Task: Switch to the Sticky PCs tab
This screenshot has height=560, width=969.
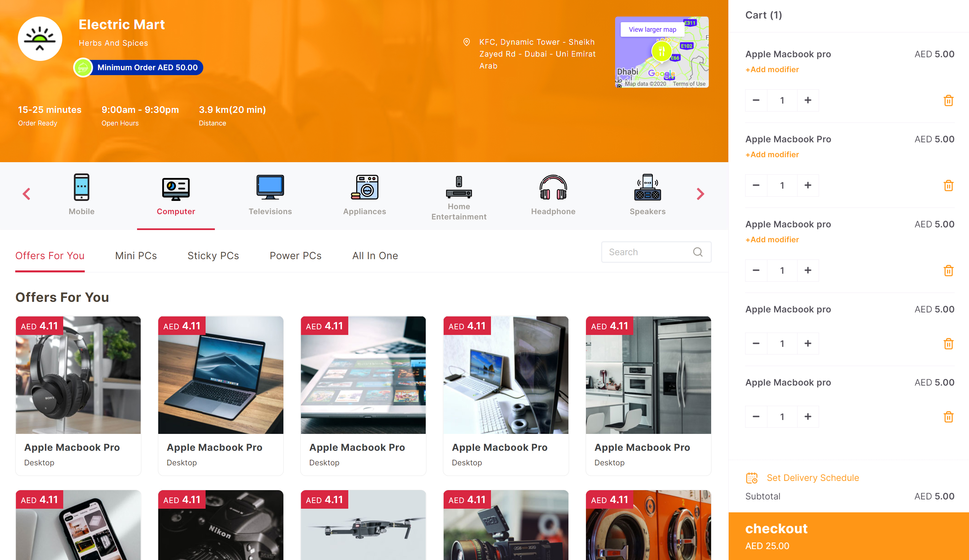Action: 213,256
